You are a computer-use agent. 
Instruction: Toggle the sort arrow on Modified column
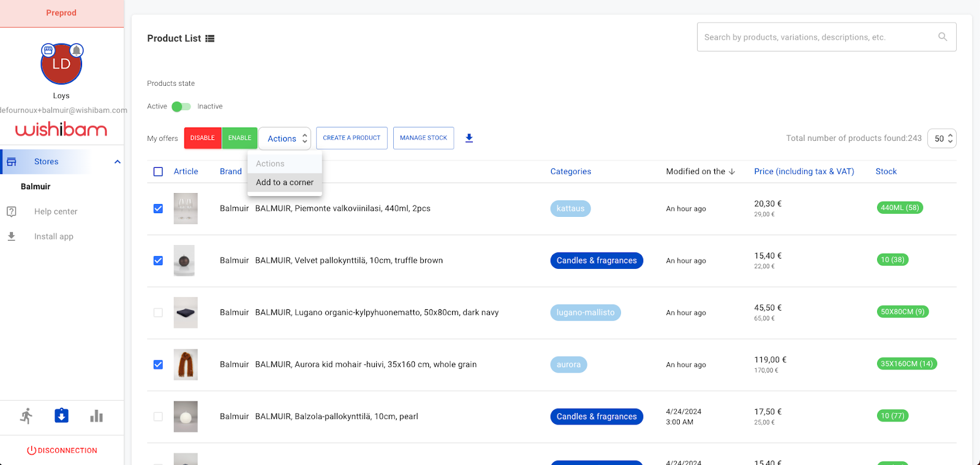[732, 172]
